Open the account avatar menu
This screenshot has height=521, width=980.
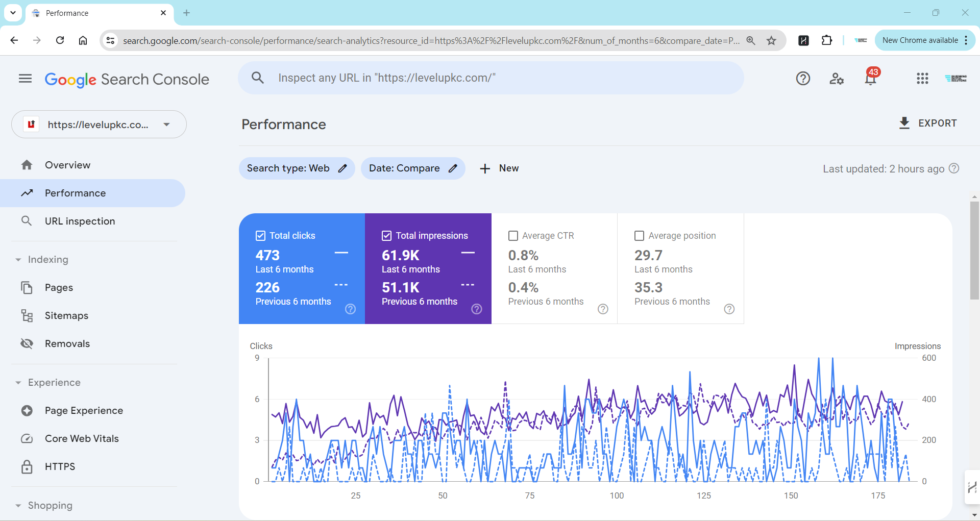pos(955,79)
